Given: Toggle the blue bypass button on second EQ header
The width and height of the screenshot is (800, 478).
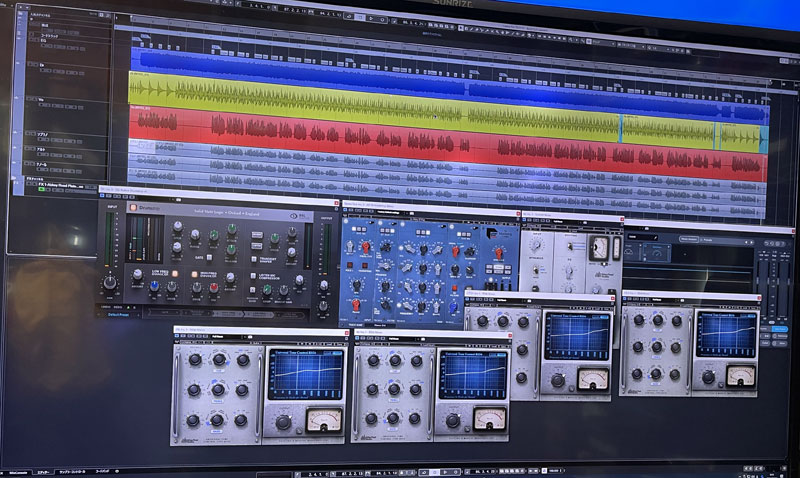Looking at the screenshot, I should (x=359, y=338).
